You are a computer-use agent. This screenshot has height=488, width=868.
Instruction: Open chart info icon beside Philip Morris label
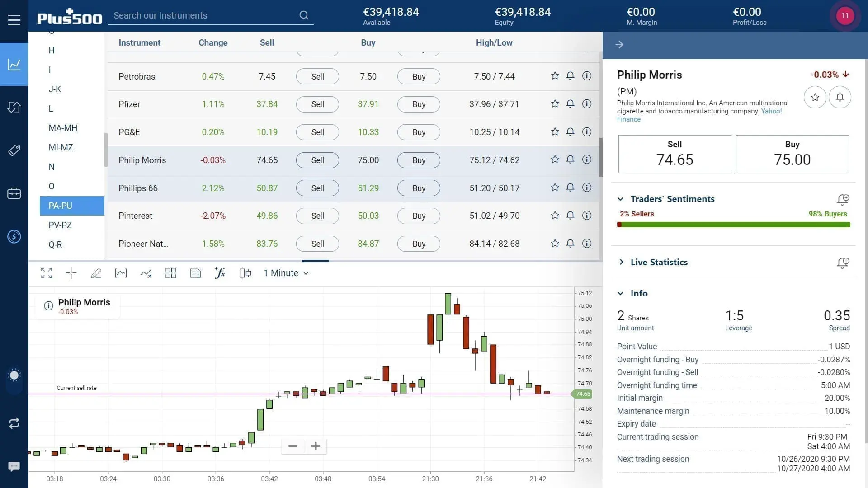[48, 306]
